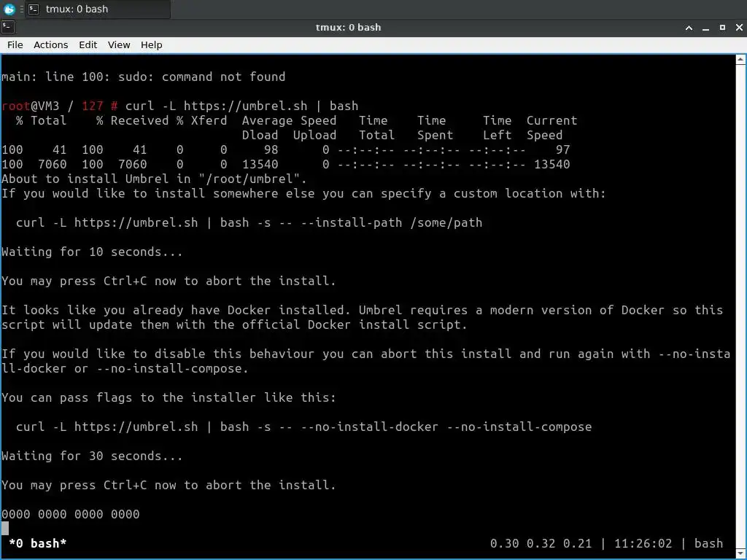Screen dimensions: 747x560
Task: Click the 'tmux: 0 bash' window title text
Action: pos(348,28)
